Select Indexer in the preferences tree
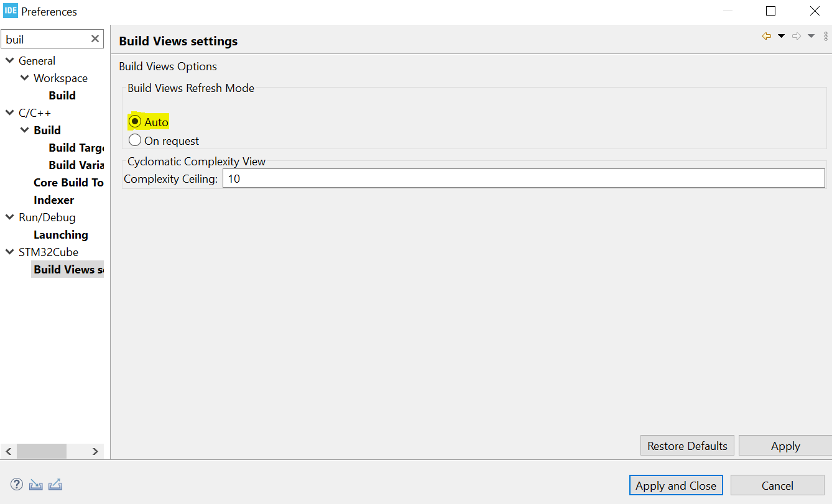The width and height of the screenshot is (832, 504). pos(54,199)
